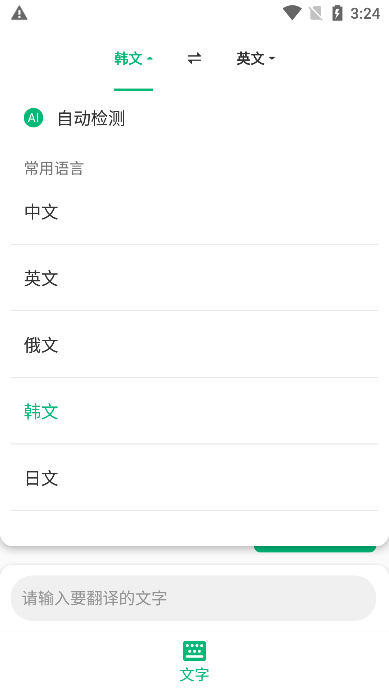This screenshot has height=691, width=389.
Task: Open the warning triangle notification icon
Action: point(19,13)
